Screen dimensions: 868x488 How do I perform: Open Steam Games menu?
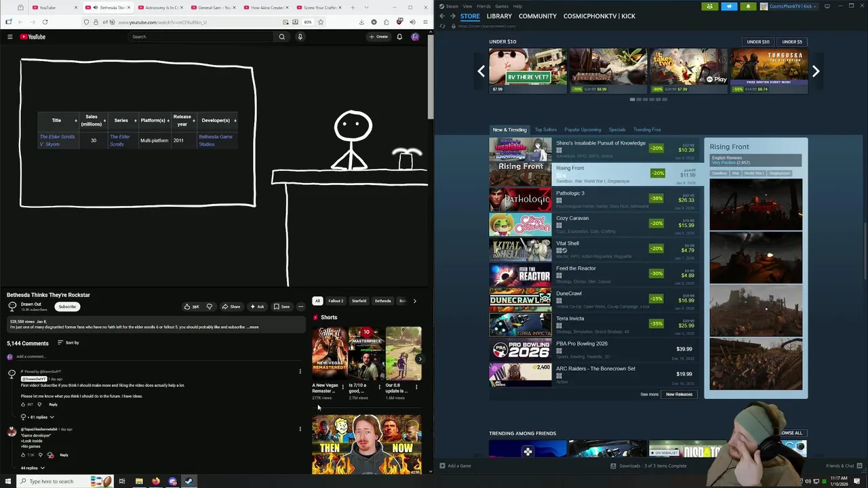(501, 6)
